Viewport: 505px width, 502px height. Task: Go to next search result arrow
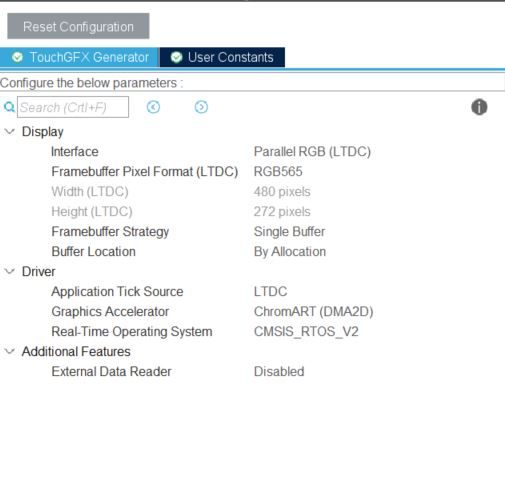pos(201,107)
